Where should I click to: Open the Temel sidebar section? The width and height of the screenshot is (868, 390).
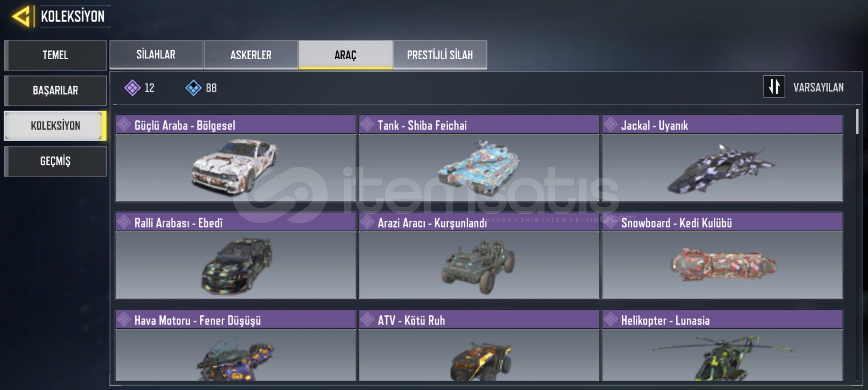click(x=55, y=55)
